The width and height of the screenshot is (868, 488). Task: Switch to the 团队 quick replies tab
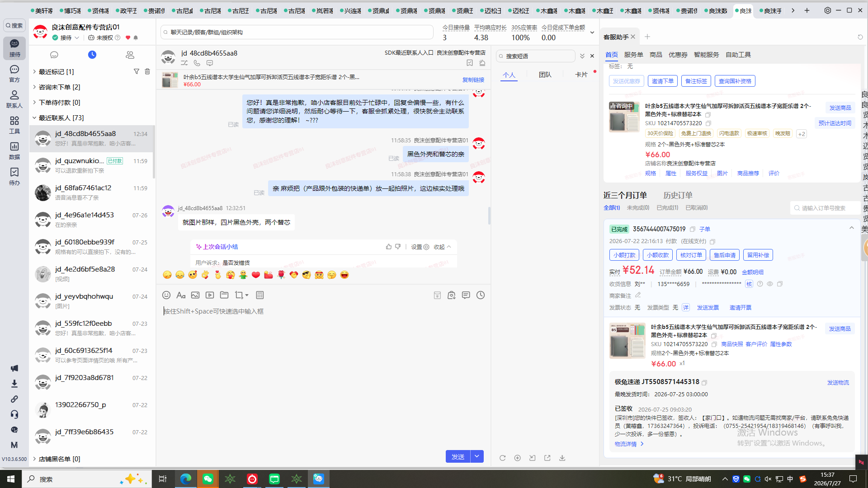tap(545, 75)
